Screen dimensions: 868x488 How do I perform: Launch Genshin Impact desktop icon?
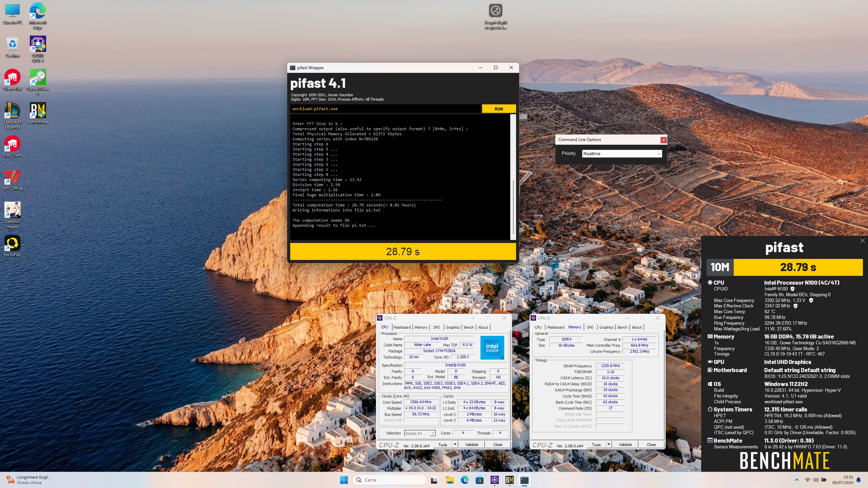pyautogui.click(x=13, y=216)
